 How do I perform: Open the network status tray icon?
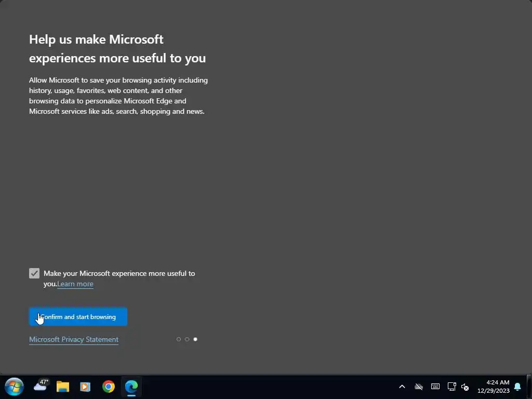(451, 387)
